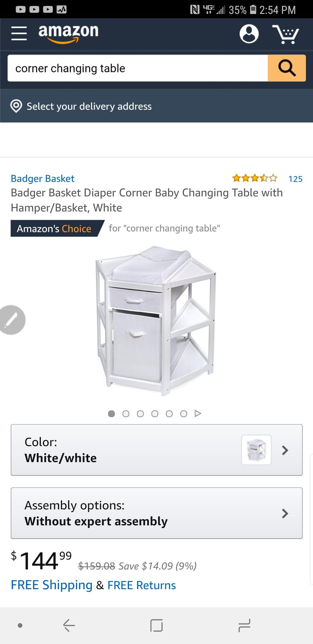Tap the delivery location pin icon
The height and width of the screenshot is (644, 313).
tap(16, 106)
